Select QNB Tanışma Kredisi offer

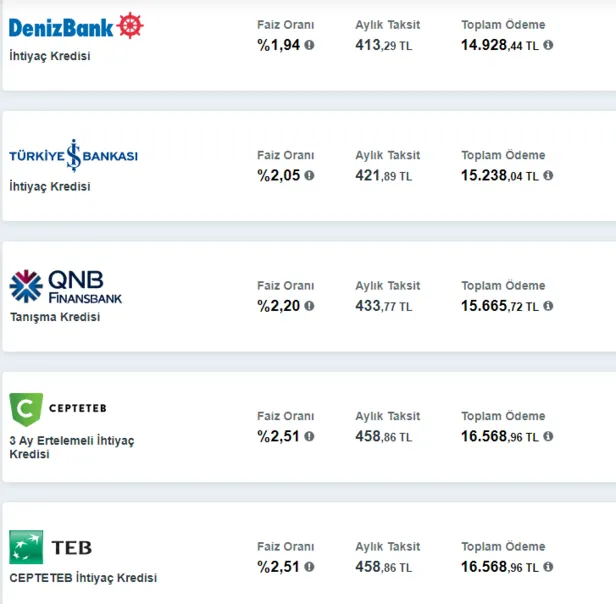click(x=54, y=317)
